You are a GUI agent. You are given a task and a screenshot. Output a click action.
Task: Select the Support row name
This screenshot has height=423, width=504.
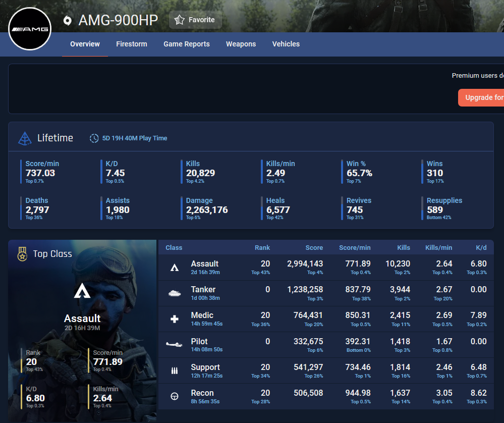click(205, 367)
